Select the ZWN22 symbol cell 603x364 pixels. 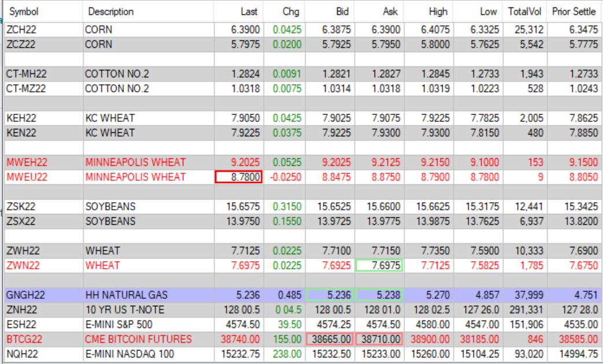pos(44,265)
